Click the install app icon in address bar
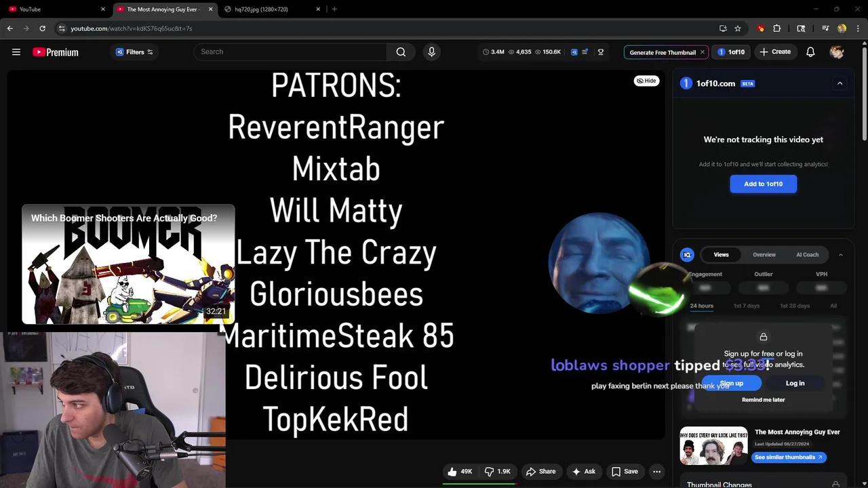Screen dimensions: 868x488 pos(723,28)
